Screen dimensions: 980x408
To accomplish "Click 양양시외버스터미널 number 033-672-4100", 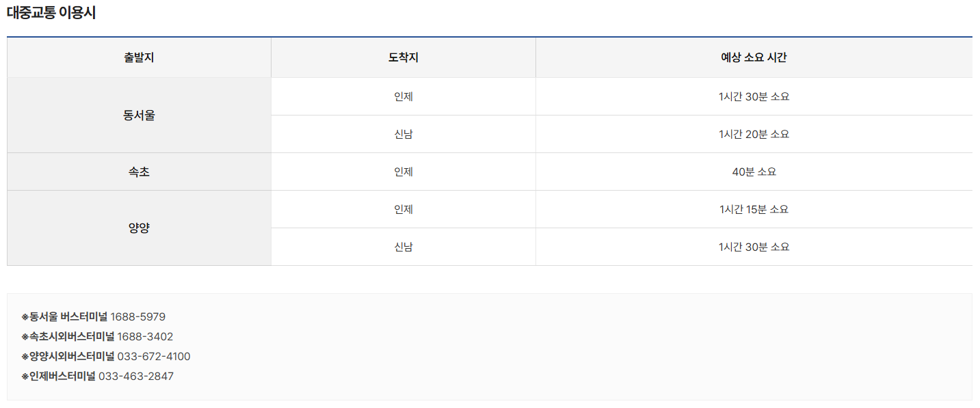I will click(154, 357).
